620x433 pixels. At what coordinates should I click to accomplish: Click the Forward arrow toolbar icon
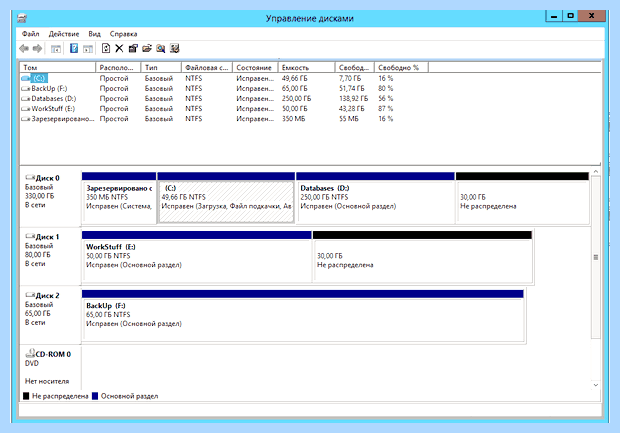click(x=38, y=49)
